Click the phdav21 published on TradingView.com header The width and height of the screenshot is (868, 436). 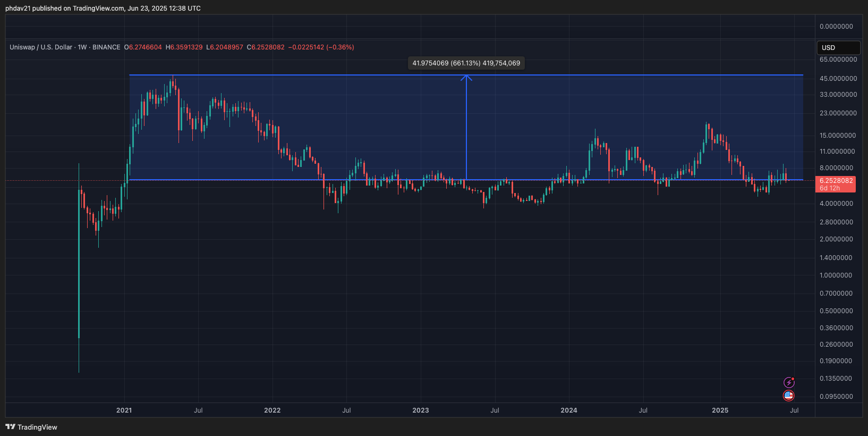(103, 8)
